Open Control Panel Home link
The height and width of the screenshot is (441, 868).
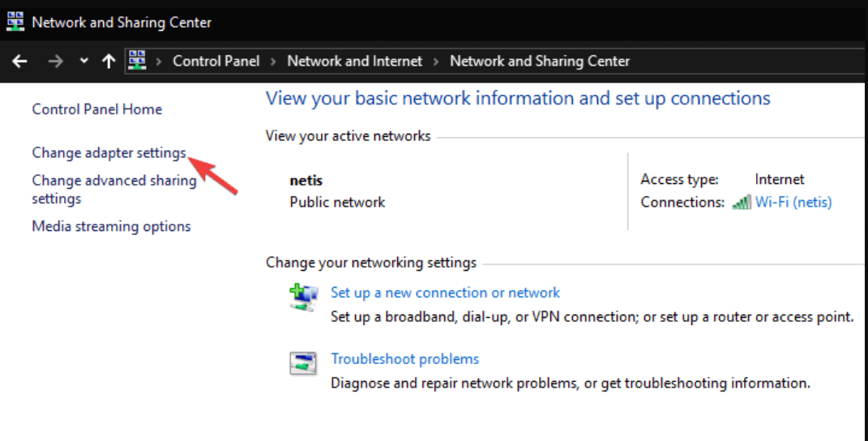coord(96,109)
